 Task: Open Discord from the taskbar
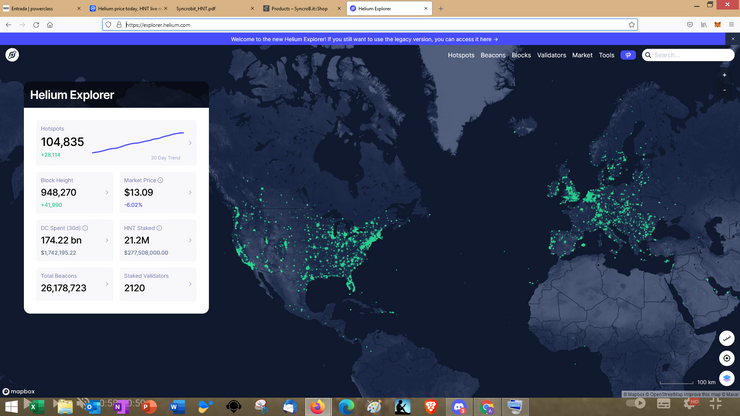pyautogui.click(x=459, y=407)
